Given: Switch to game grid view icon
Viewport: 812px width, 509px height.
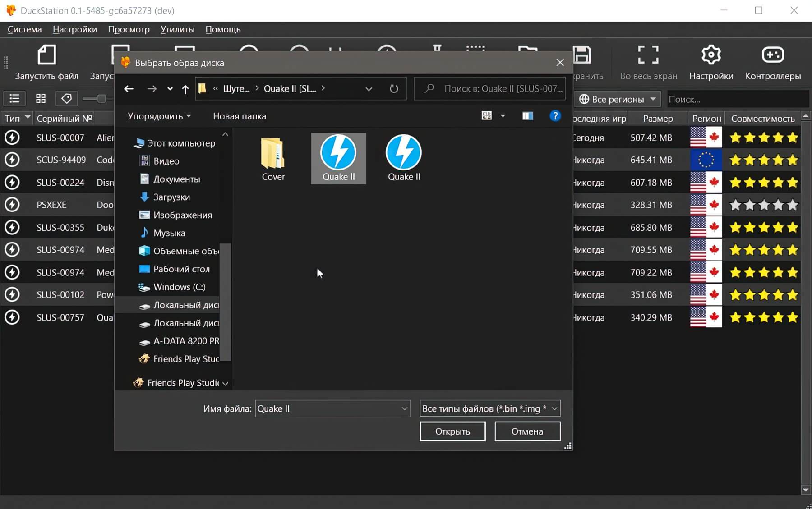Looking at the screenshot, I should click(41, 99).
